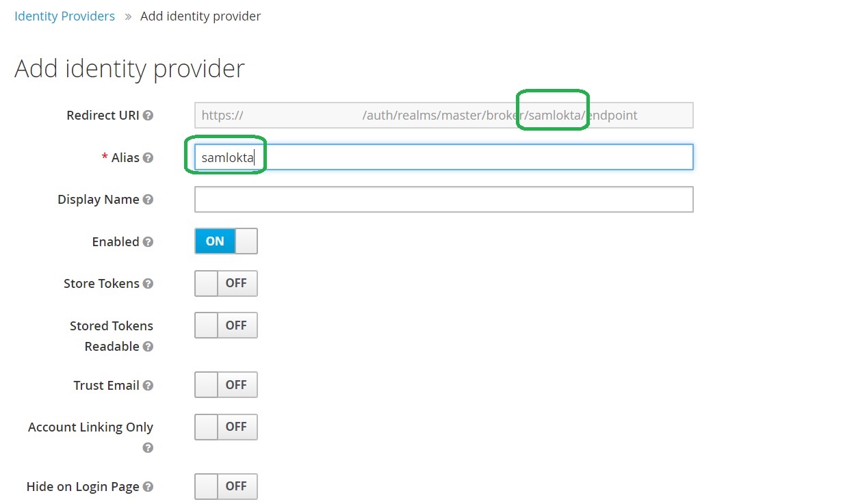This screenshot has height=504, width=843.
Task: Click the Stored Tokens Readable help icon
Action: pos(148,347)
